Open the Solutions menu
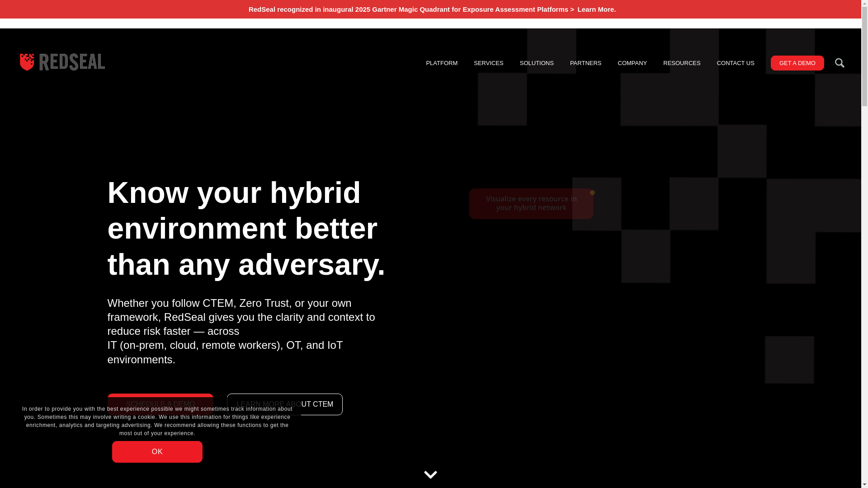This screenshot has height=488, width=868. [537, 63]
